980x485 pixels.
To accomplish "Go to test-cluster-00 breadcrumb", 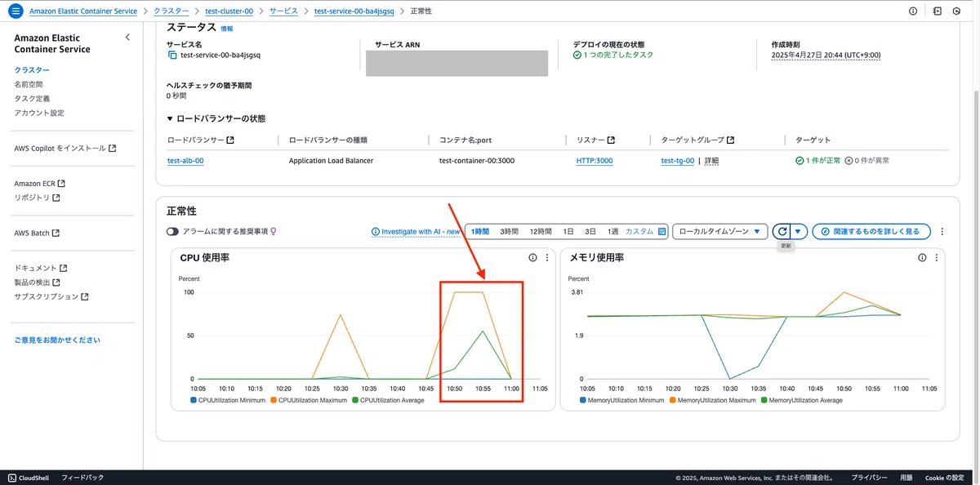I will [x=229, y=11].
